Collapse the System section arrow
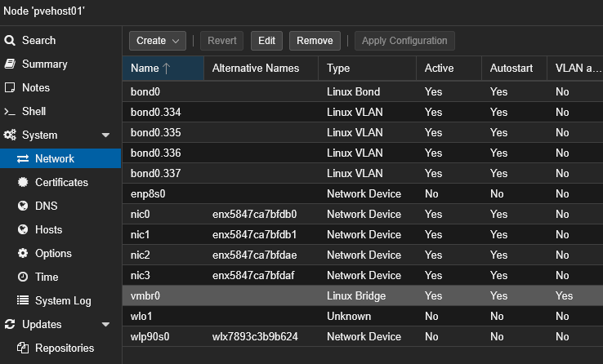The image size is (603, 364). [105, 135]
